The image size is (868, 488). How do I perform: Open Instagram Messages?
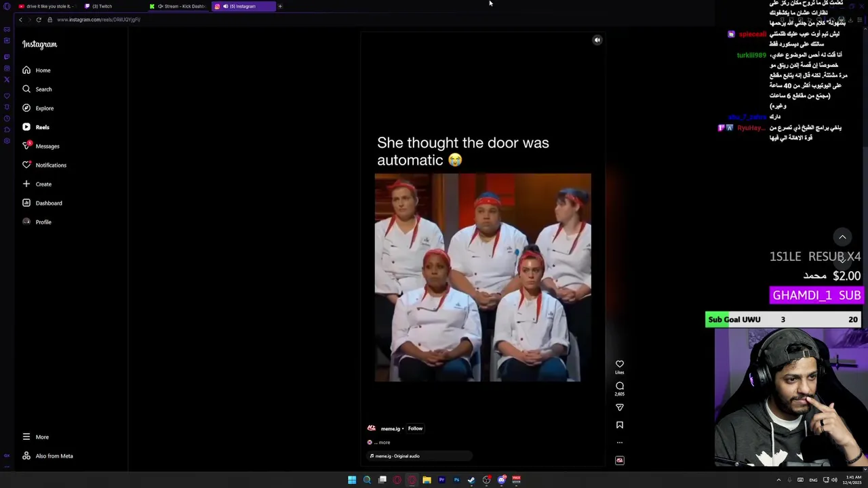(x=40, y=146)
